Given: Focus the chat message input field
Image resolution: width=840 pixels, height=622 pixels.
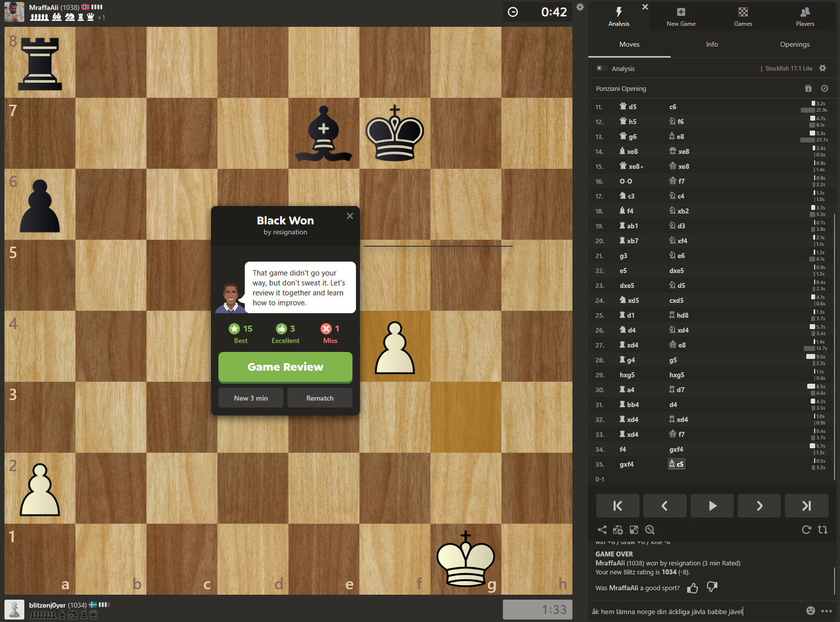Looking at the screenshot, I should click(x=695, y=612).
